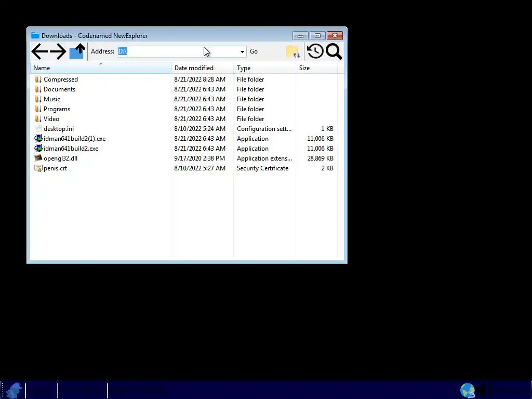This screenshot has width=532, height=399.
Task: Sort by the Type column header
Action: click(x=264, y=68)
